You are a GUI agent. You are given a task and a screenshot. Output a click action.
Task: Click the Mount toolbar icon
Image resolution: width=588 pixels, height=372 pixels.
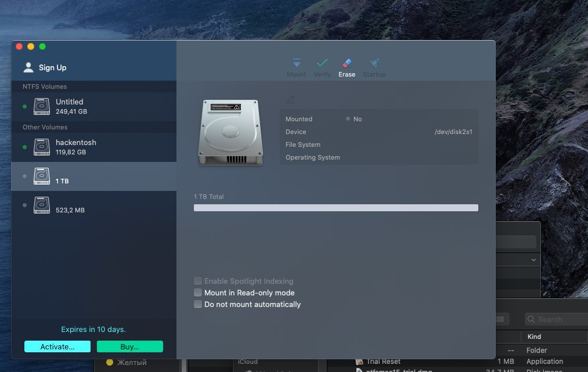click(297, 63)
